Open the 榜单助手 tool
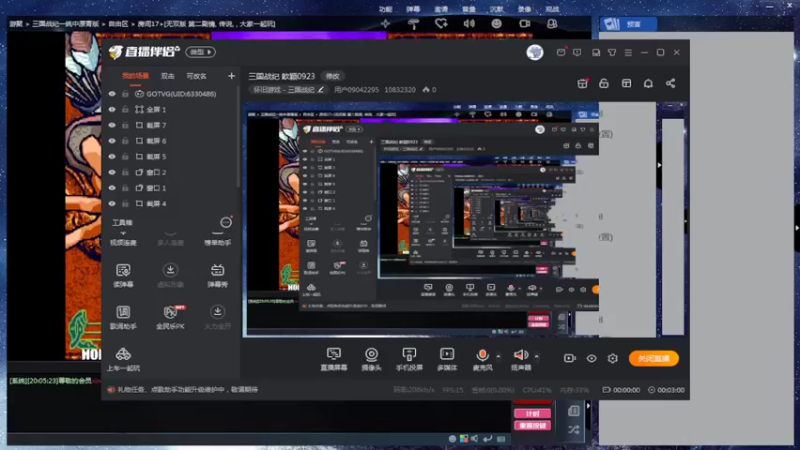 (217, 238)
